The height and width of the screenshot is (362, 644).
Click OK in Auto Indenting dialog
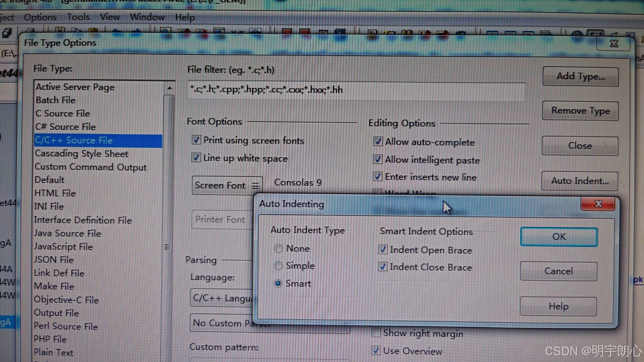click(558, 237)
